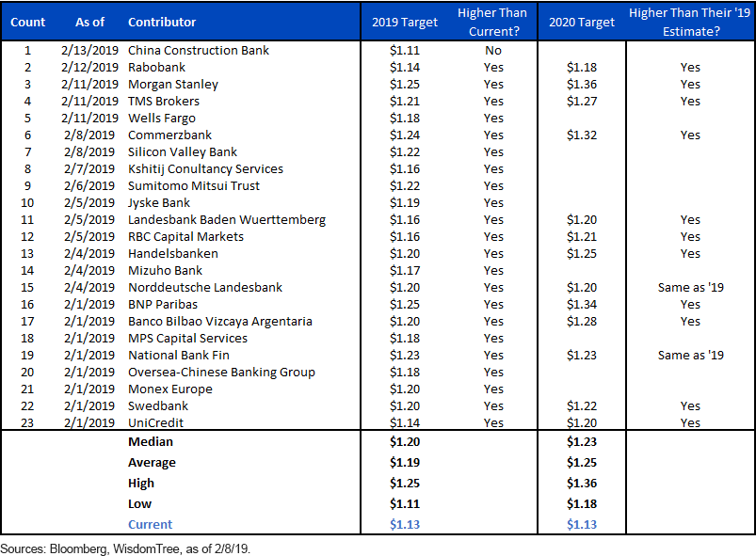Click the Higher Than Current? header
Image resolution: width=756 pixels, height=556 pixels.
[x=492, y=23]
